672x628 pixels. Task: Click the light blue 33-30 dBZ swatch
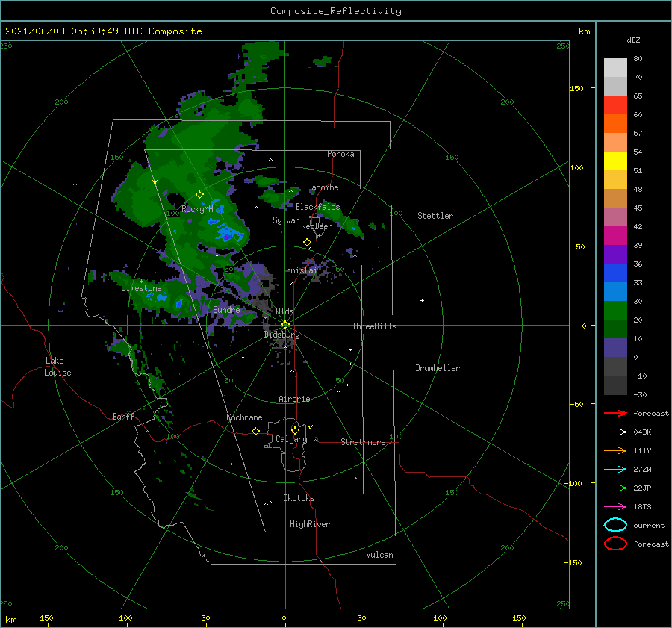(x=615, y=291)
